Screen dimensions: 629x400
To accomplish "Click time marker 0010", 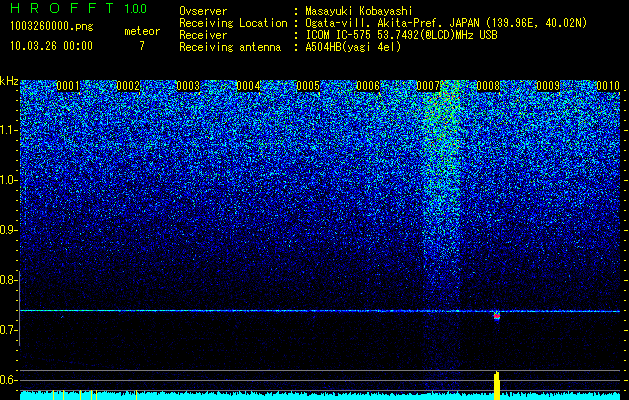I will coord(608,86).
